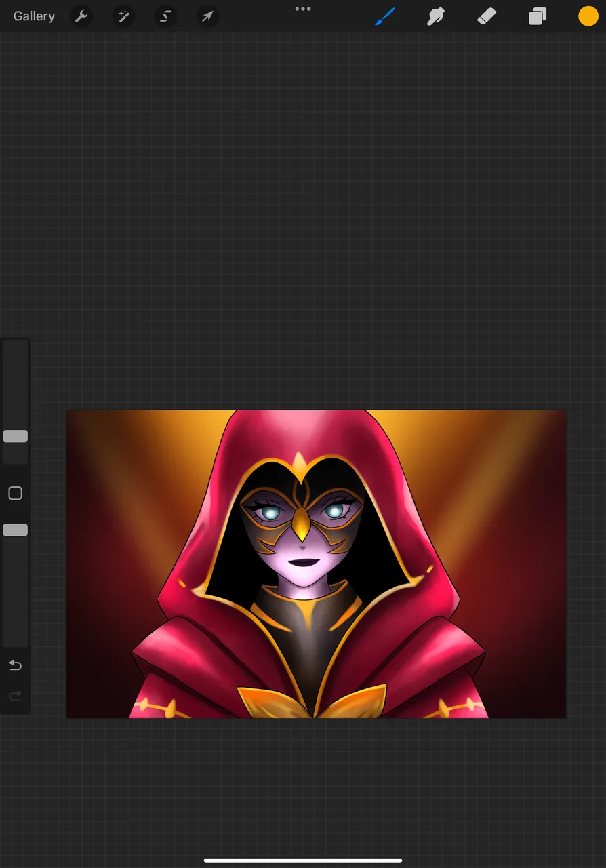Open the Layers panel
The image size is (606, 868).
coord(538,16)
